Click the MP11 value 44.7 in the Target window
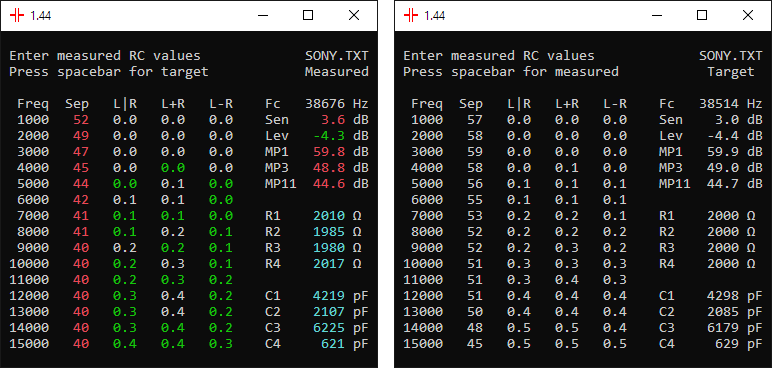This screenshot has width=772, height=368. tap(723, 184)
